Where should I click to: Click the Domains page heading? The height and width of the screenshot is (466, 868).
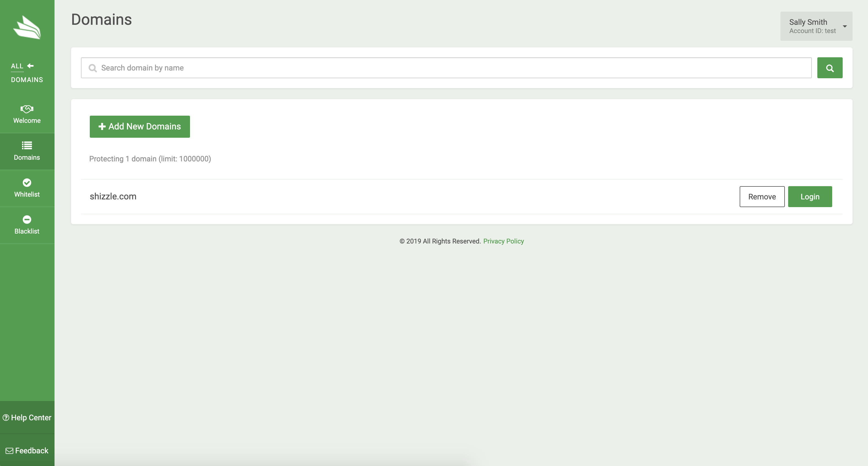[x=101, y=20]
